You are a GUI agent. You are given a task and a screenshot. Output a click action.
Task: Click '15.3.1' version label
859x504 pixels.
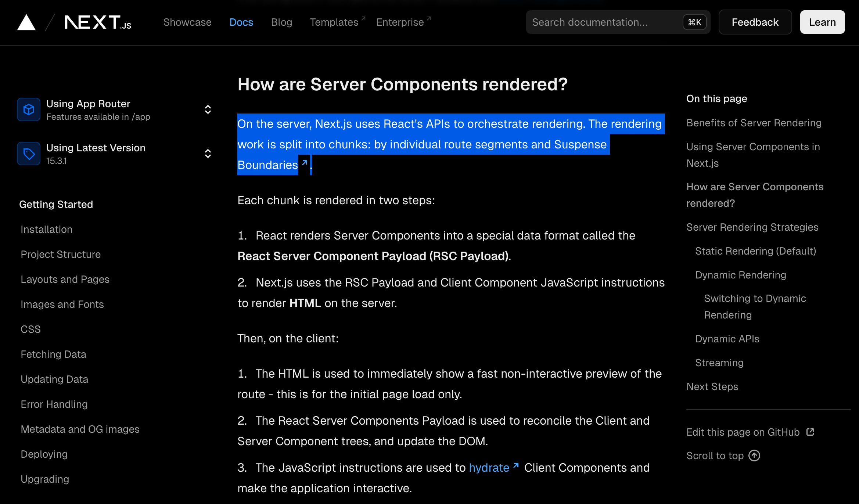[x=57, y=161]
